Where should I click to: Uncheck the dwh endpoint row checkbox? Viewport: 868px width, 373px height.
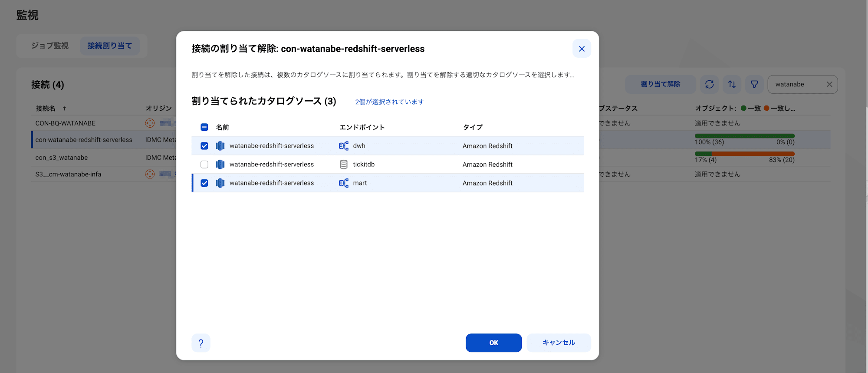pos(204,146)
